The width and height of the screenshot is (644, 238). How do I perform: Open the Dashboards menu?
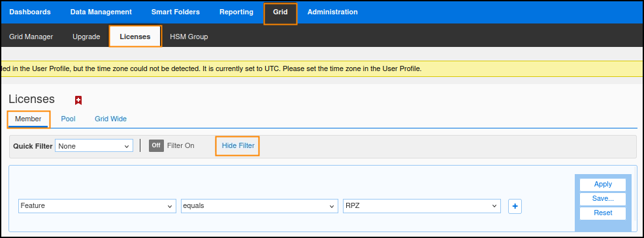pos(30,12)
